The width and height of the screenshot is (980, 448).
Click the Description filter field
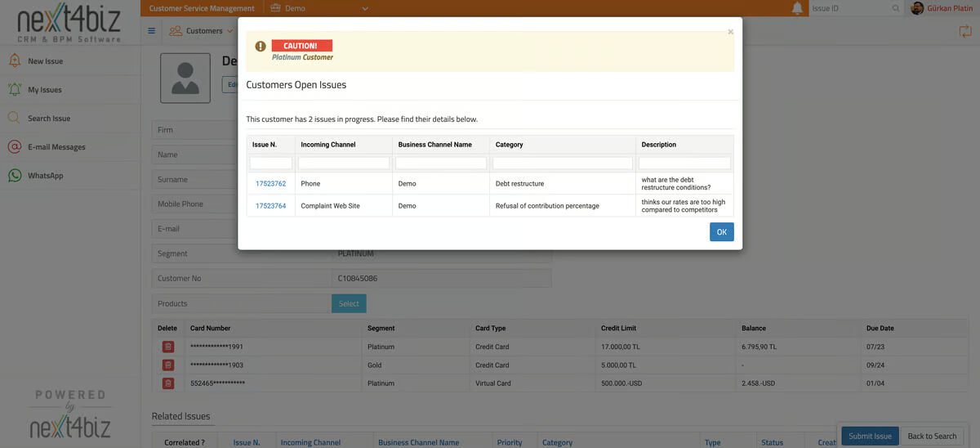click(684, 164)
